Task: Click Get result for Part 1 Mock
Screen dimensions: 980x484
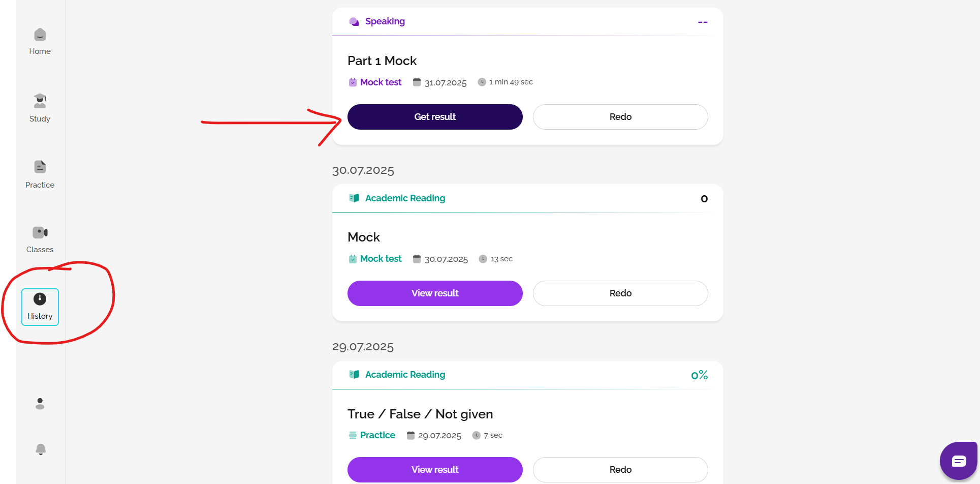Action: (x=435, y=117)
